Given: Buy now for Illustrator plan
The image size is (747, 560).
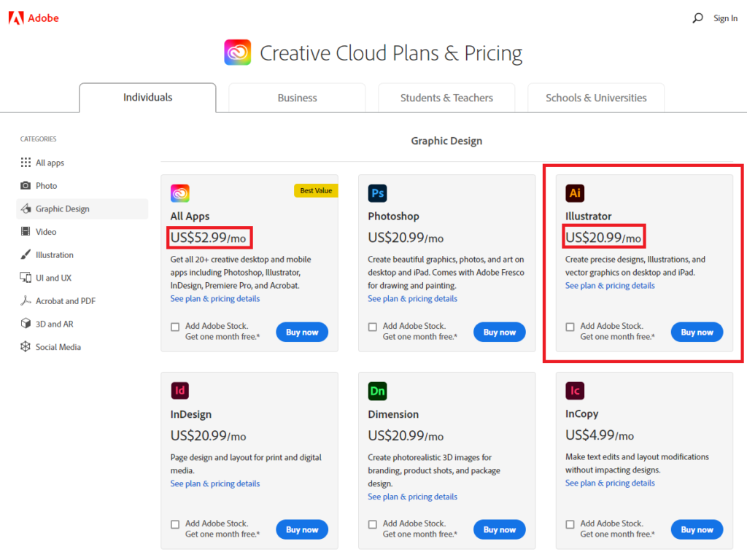Looking at the screenshot, I should coord(697,332).
